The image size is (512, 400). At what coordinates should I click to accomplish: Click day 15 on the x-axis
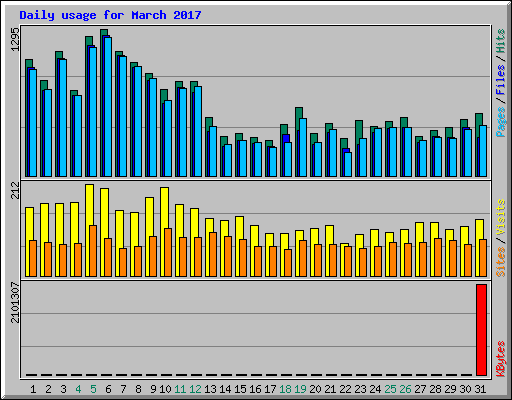coord(240,389)
